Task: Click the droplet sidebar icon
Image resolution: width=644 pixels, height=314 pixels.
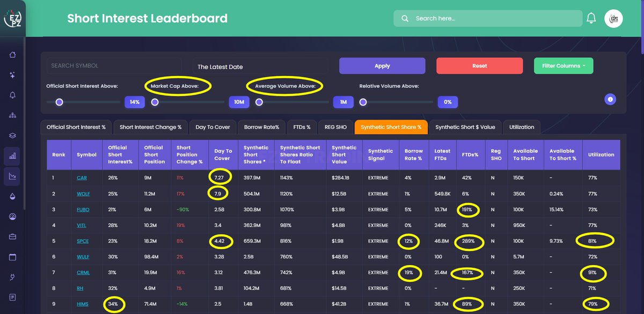Action: (x=12, y=196)
